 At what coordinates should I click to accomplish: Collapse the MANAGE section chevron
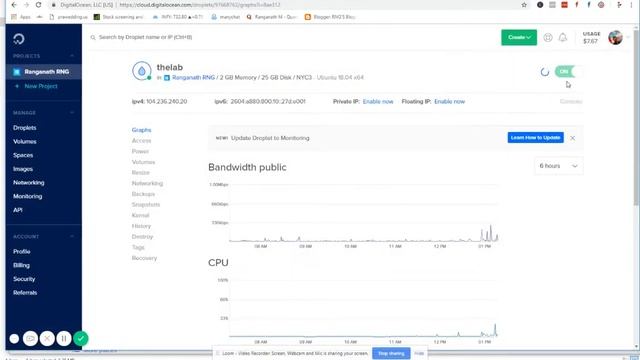[x=72, y=113]
